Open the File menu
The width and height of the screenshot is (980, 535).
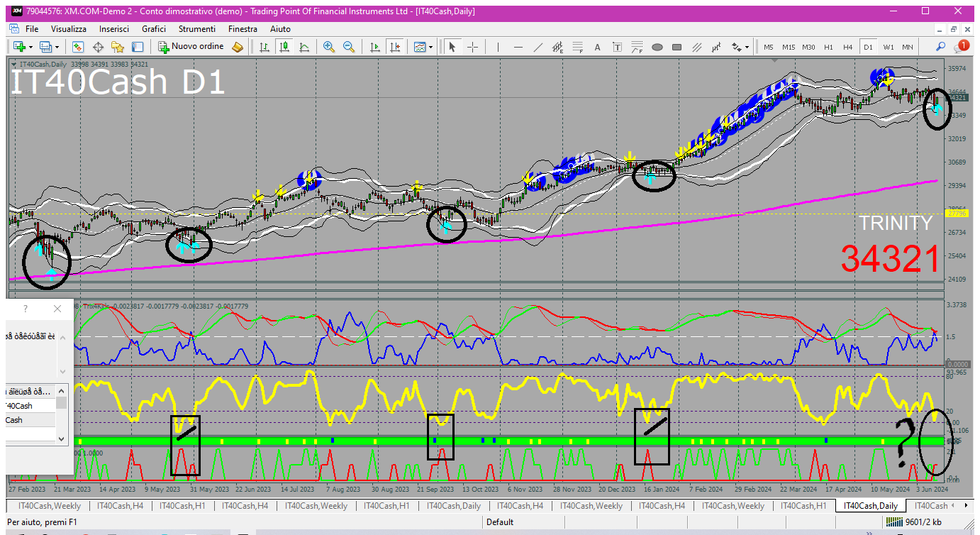(32, 29)
